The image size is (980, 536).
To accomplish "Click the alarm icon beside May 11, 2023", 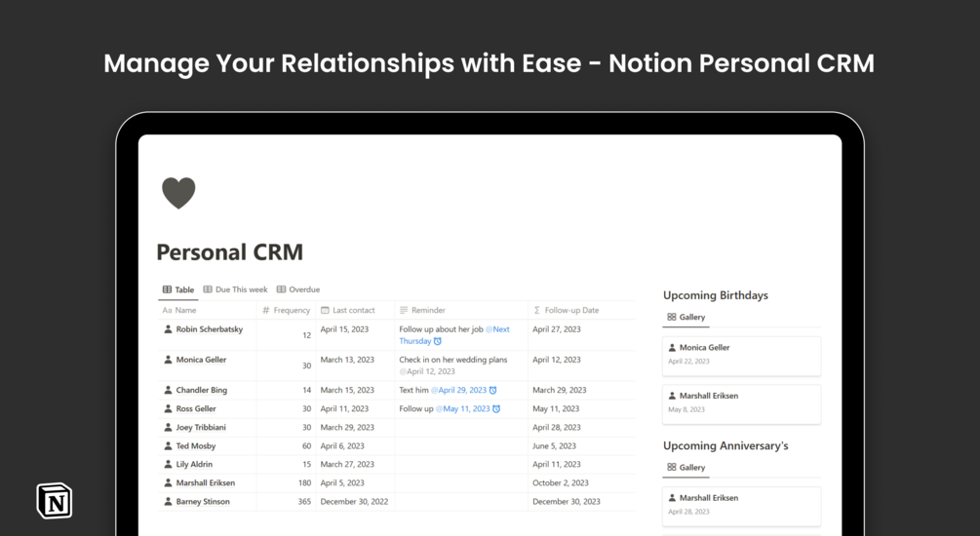I will 496,409.
